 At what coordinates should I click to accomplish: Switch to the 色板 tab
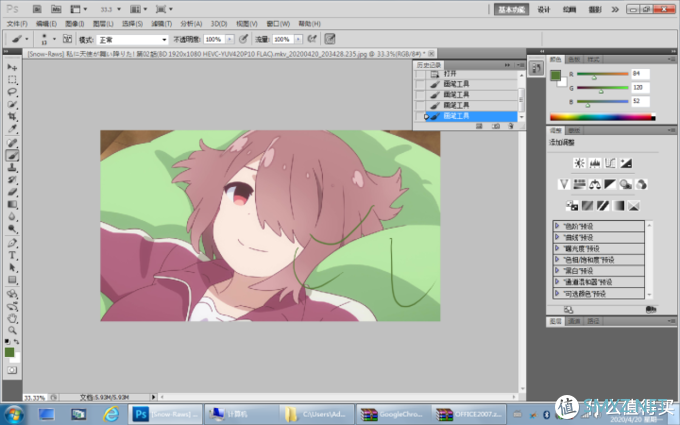coord(574,59)
